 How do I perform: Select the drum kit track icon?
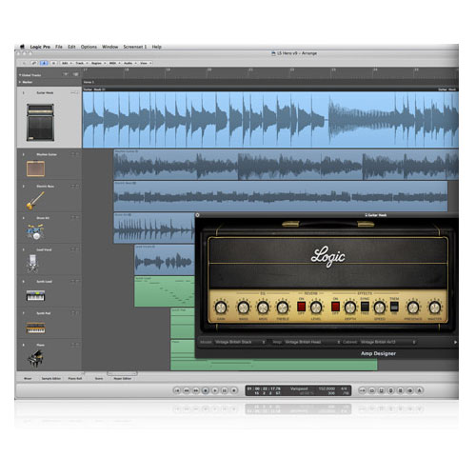coord(35,231)
